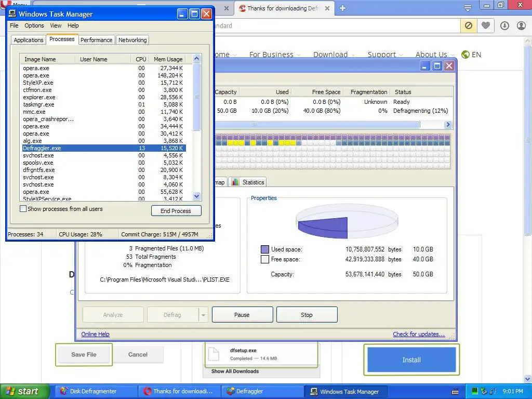Switch to the Opera taskbar button

click(179, 391)
